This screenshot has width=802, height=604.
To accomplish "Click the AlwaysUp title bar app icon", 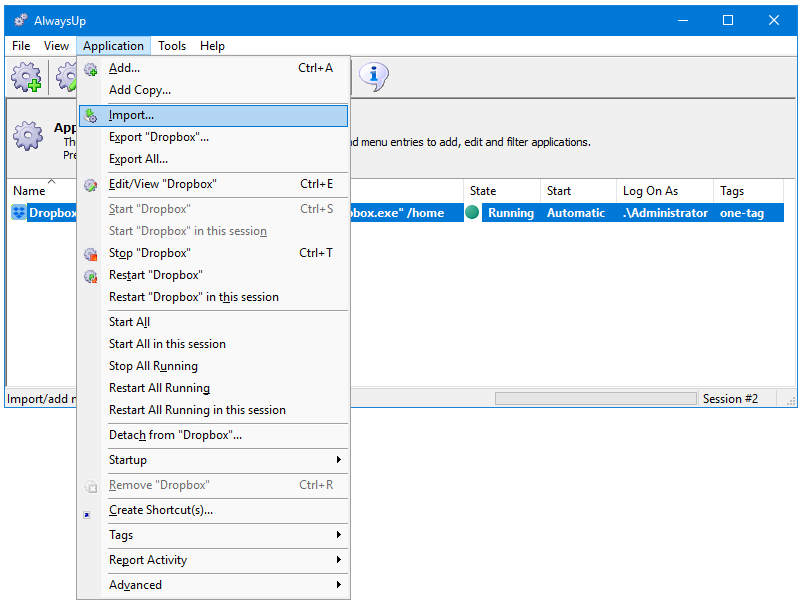I will coord(20,20).
